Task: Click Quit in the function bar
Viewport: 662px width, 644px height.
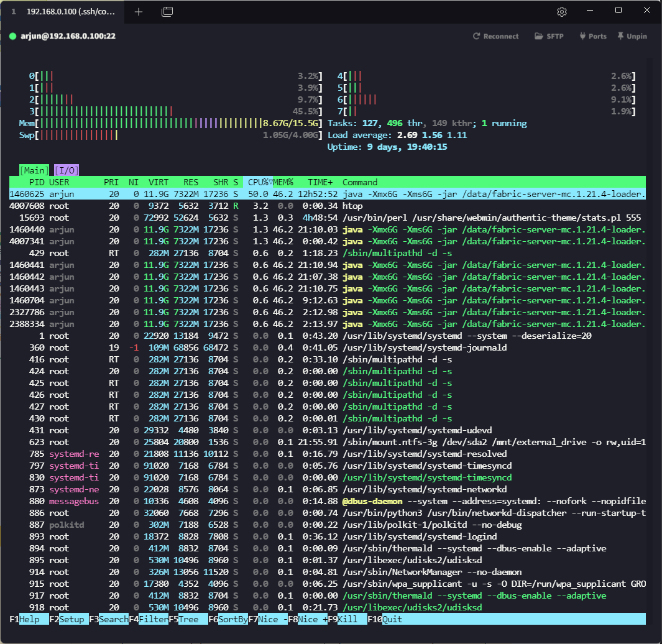Action: [392, 619]
